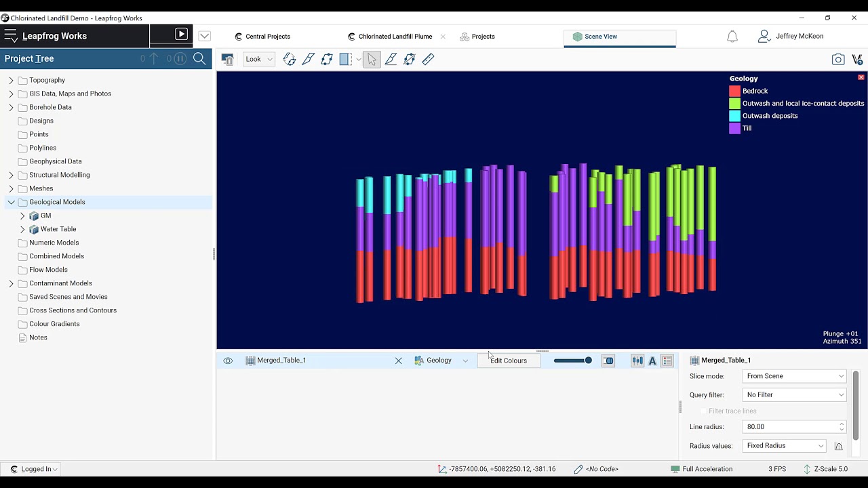Select the Designs folder
Image resolution: width=868 pixels, height=488 pixels.
(x=41, y=121)
